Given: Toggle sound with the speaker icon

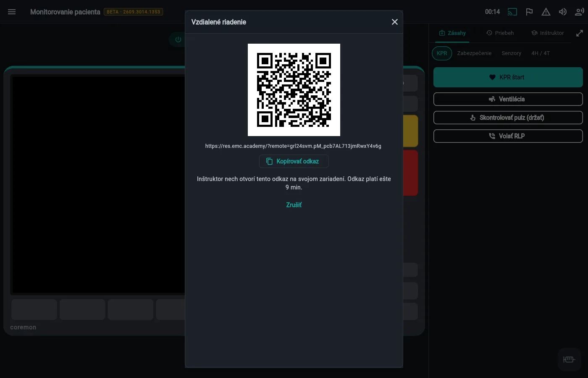Looking at the screenshot, I should 563,12.
